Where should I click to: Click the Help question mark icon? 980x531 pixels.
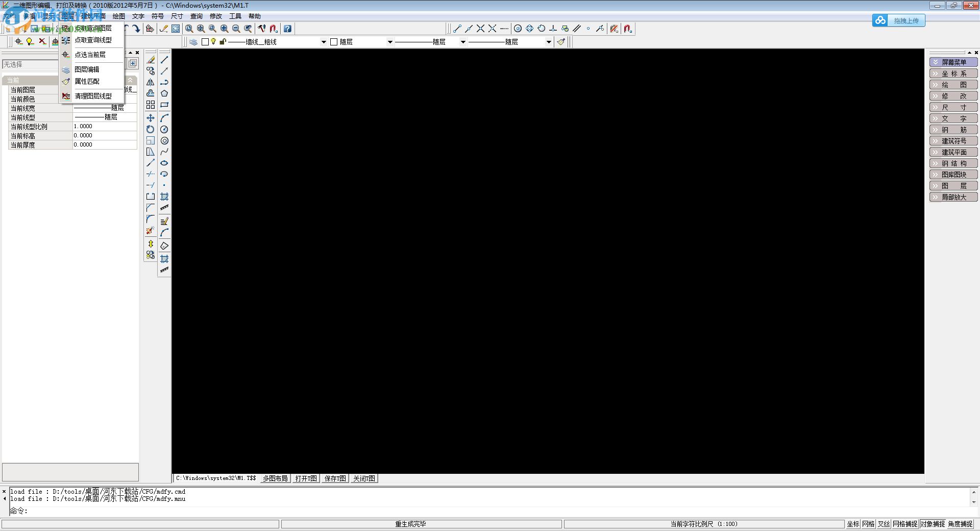tap(287, 29)
